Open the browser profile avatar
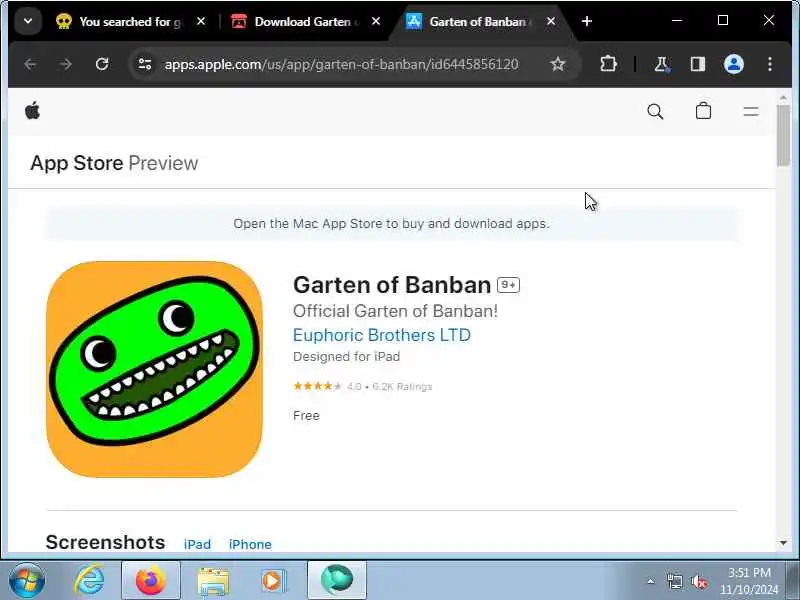Screen dimensions: 800x600 point(734,64)
